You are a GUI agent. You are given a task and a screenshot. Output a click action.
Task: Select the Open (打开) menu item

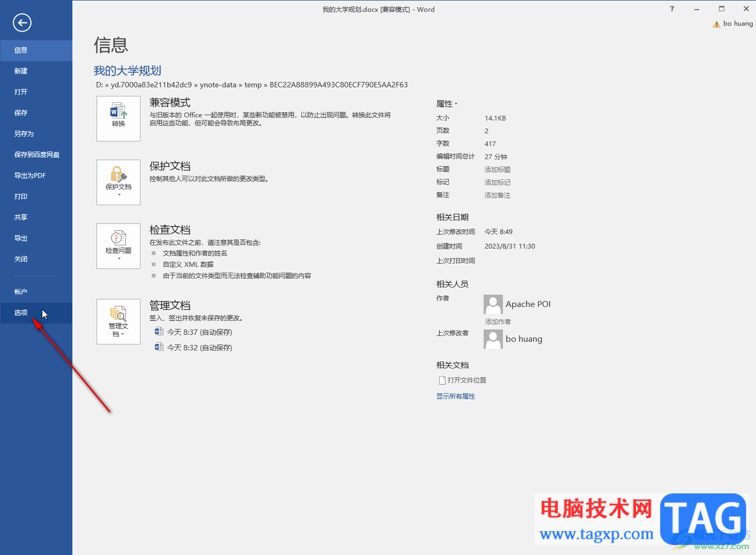tap(36, 92)
